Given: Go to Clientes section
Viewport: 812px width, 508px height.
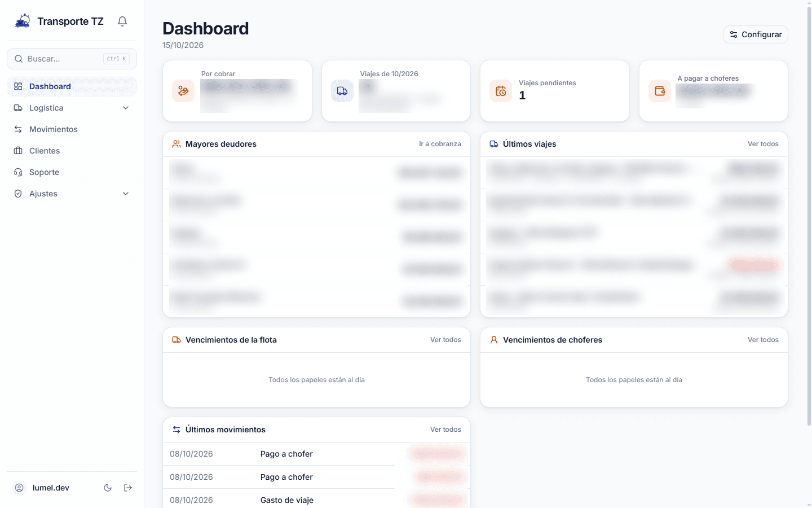Looking at the screenshot, I should tap(72, 151).
